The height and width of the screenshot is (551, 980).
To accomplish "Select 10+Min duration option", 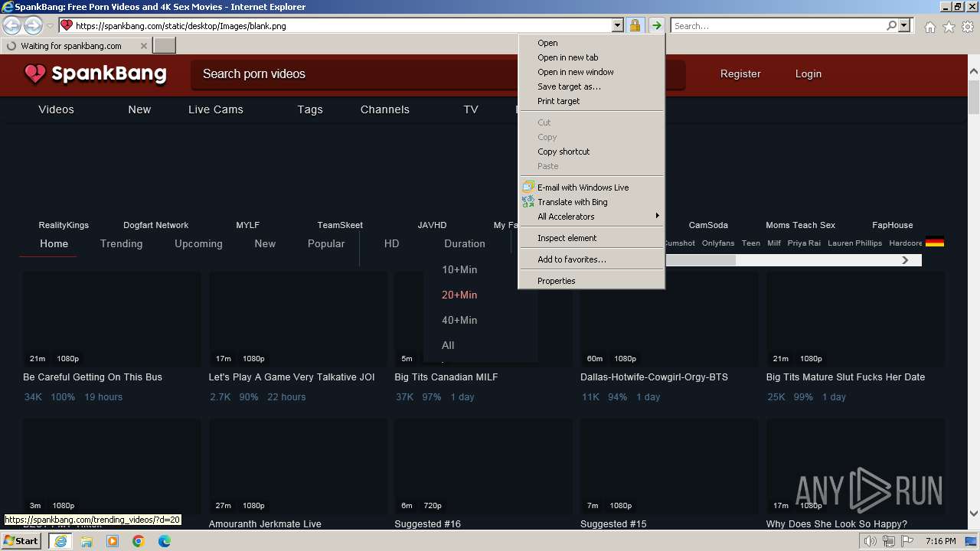I will [459, 269].
